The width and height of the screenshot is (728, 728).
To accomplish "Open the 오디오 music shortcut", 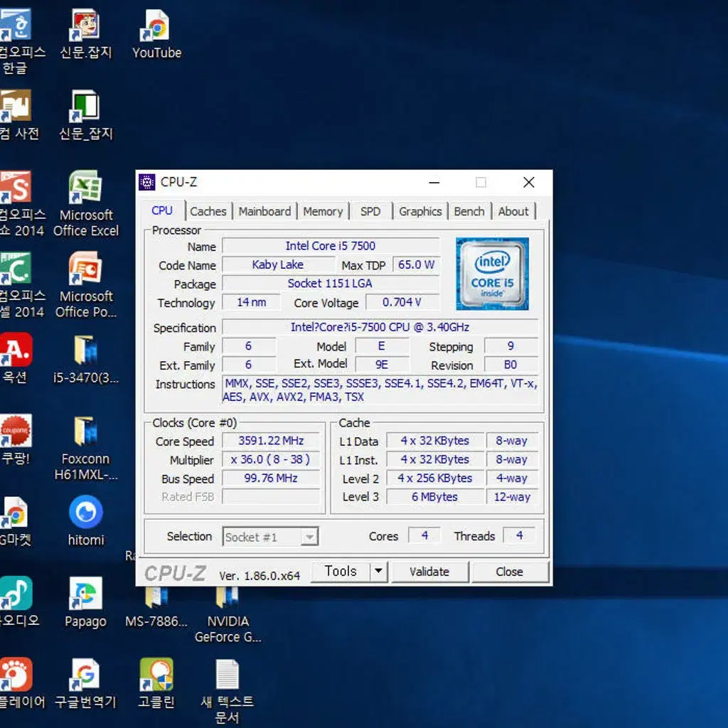I will click(18, 602).
